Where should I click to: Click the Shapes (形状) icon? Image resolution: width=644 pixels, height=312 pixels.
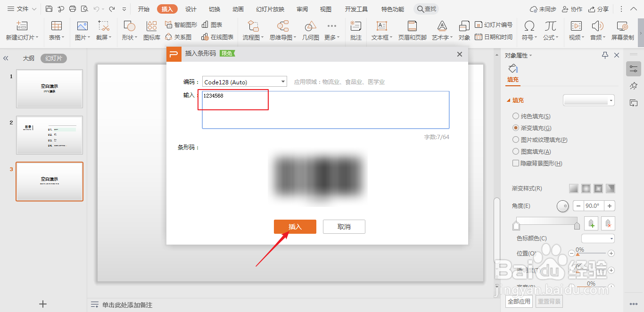(129, 26)
